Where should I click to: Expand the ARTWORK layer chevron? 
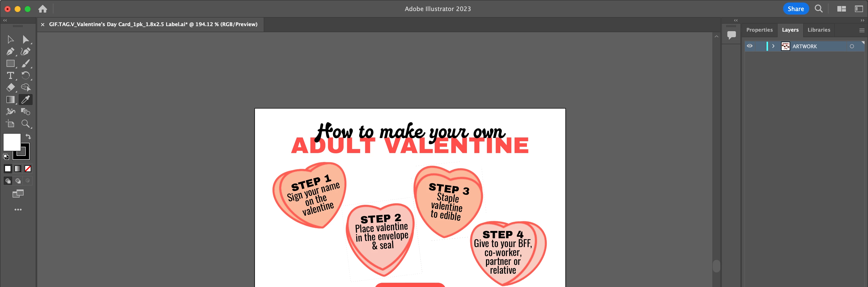point(773,46)
